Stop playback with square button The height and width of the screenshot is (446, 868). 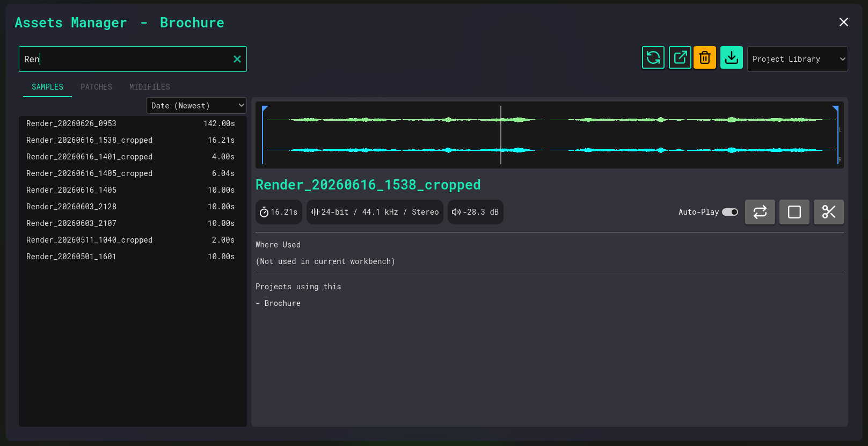tap(794, 212)
